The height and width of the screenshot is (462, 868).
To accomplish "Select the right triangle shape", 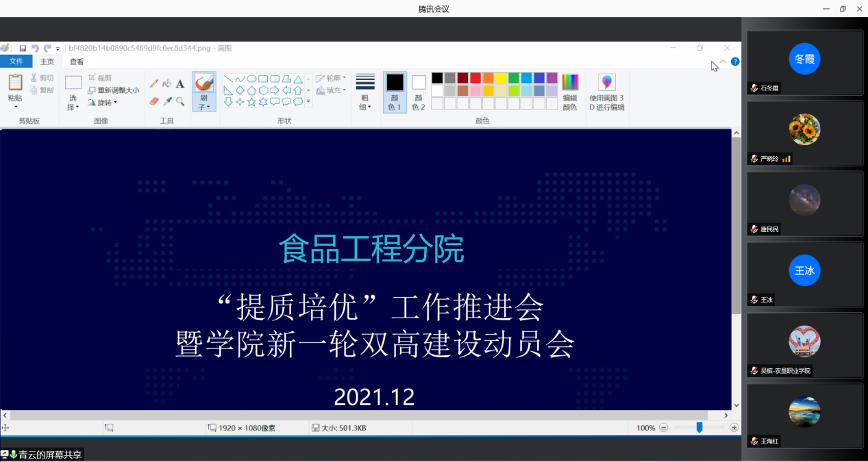I will [x=228, y=90].
